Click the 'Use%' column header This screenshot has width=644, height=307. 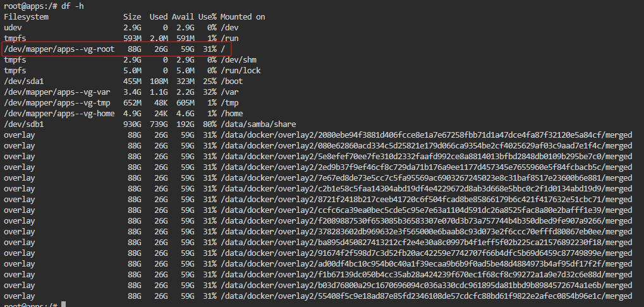(x=207, y=17)
